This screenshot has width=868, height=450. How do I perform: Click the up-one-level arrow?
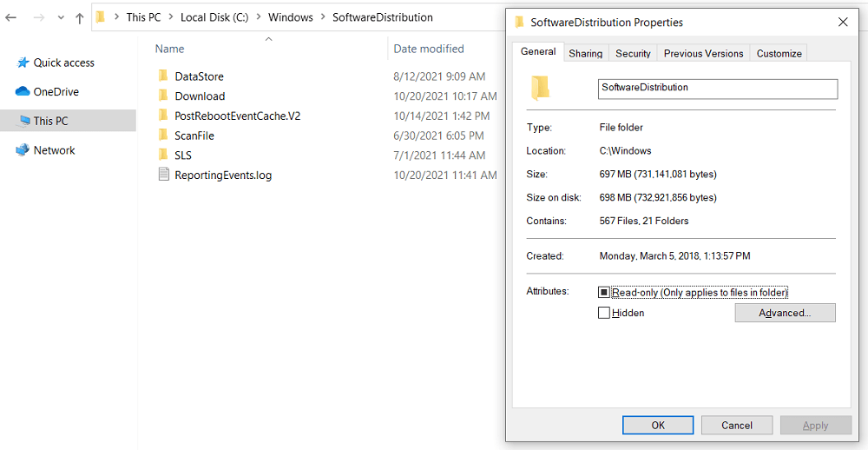pos(80,17)
